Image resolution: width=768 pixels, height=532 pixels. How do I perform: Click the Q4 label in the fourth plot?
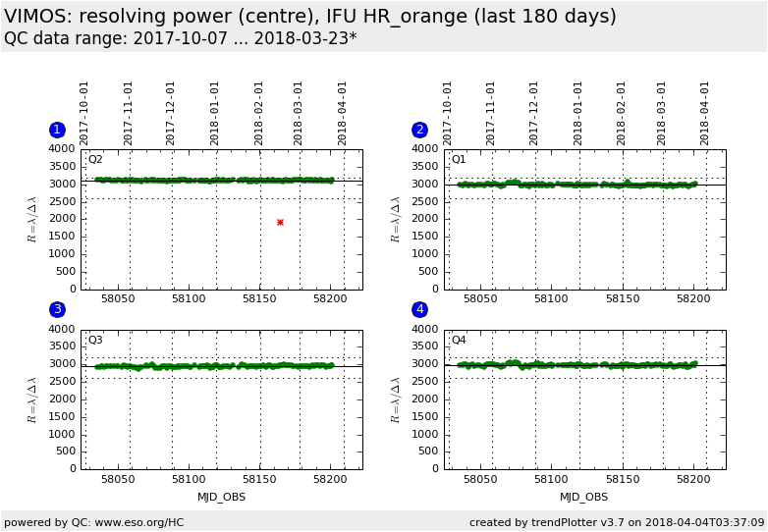tap(459, 340)
